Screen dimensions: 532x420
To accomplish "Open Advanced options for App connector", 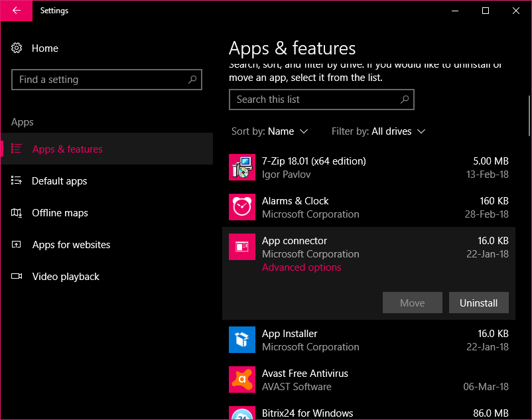I will point(301,267).
